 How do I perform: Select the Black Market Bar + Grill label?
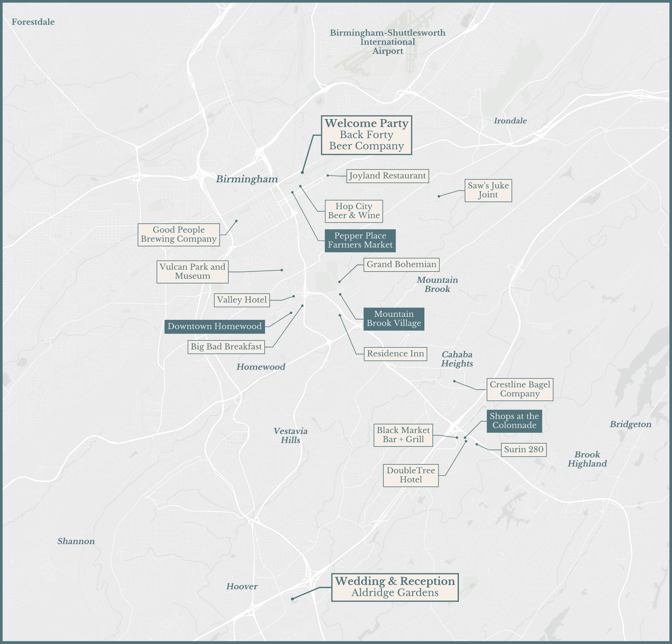tap(403, 435)
